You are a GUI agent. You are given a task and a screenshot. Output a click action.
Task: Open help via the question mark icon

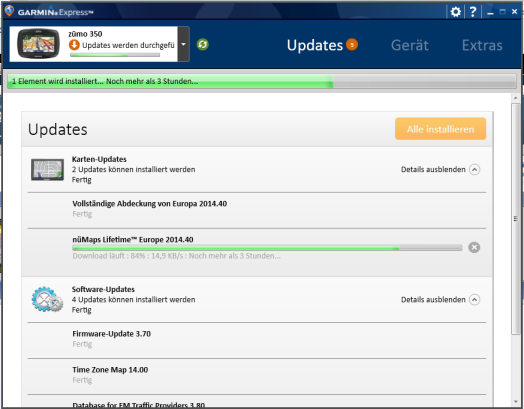pos(473,12)
